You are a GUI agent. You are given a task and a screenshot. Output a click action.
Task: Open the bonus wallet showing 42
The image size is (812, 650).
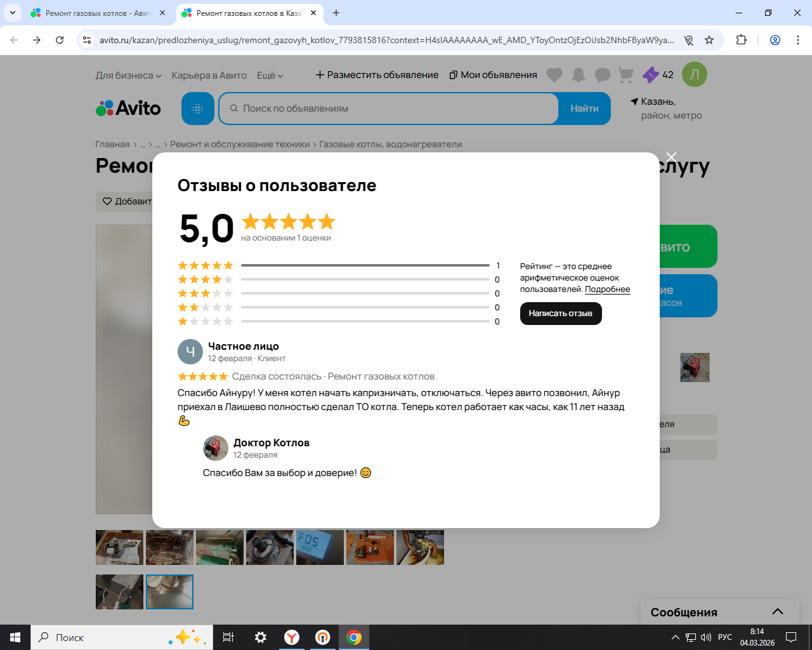coord(658,75)
